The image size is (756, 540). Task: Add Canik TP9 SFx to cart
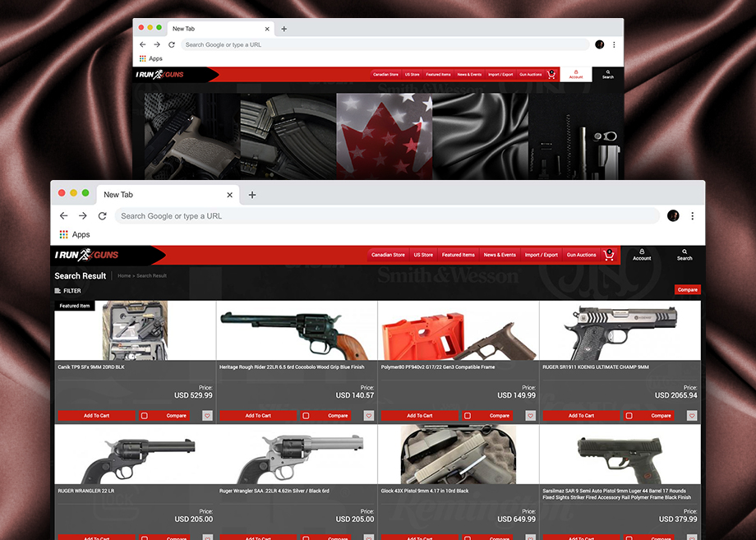coord(96,416)
